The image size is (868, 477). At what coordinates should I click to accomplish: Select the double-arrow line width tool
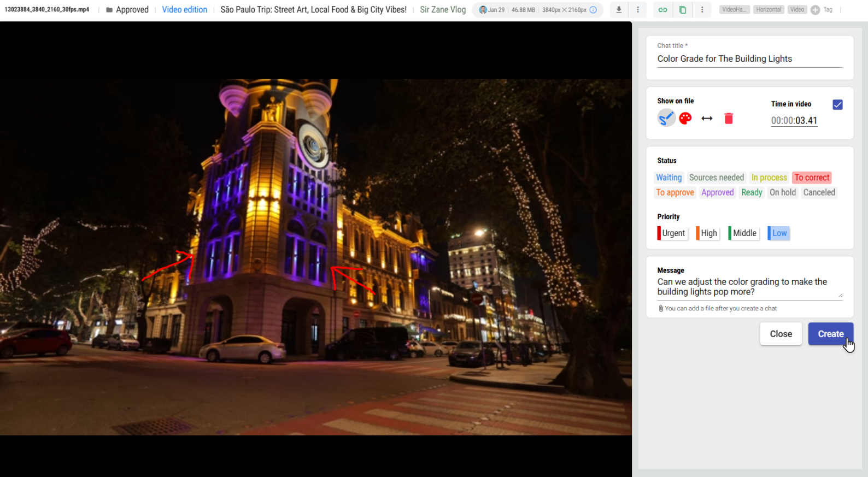(707, 119)
